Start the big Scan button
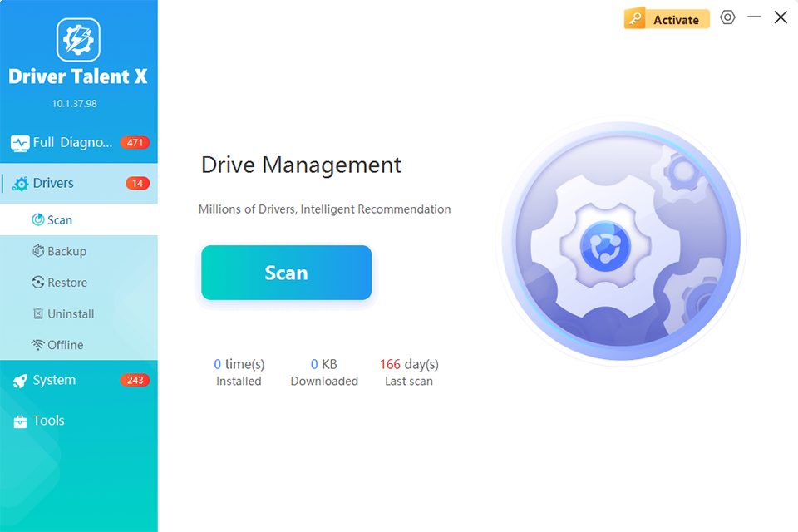 pos(286,273)
